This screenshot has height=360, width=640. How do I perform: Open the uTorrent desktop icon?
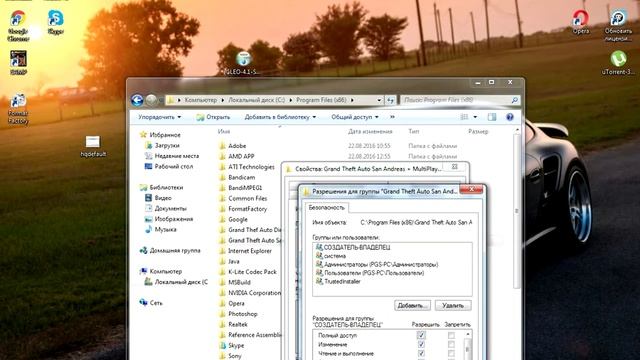pyautogui.click(x=618, y=63)
